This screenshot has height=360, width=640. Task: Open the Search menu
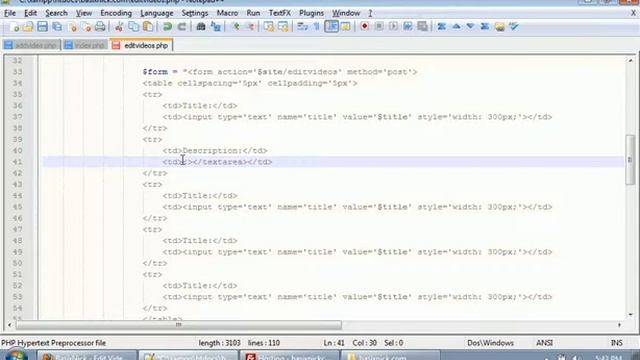pyautogui.click(x=56, y=13)
